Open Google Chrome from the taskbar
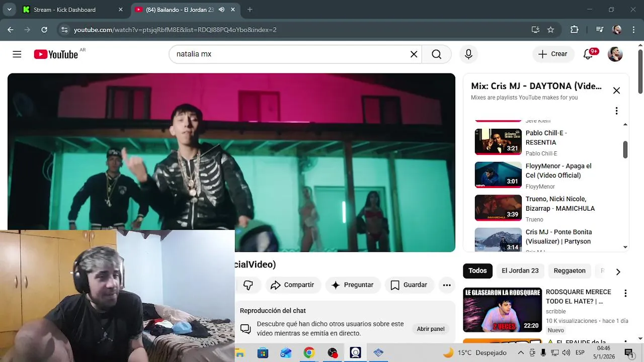Screen dimensions: 644x362 point(309,353)
